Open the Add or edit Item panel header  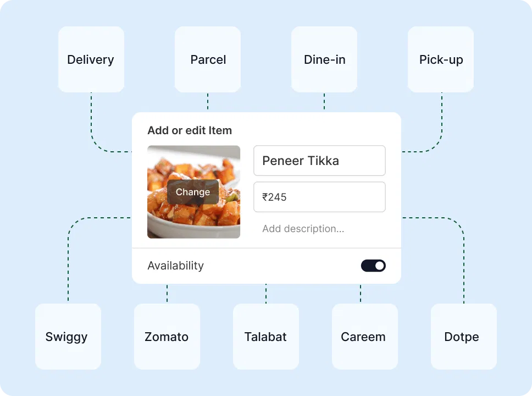tap(190, 130)
